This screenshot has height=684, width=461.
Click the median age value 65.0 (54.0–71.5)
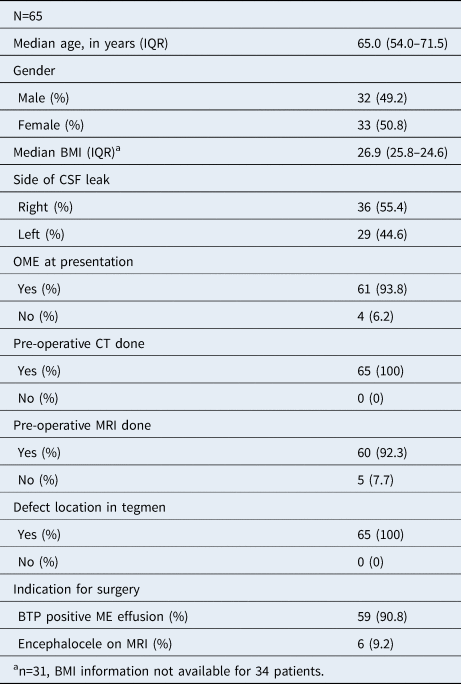click(402, 44)
